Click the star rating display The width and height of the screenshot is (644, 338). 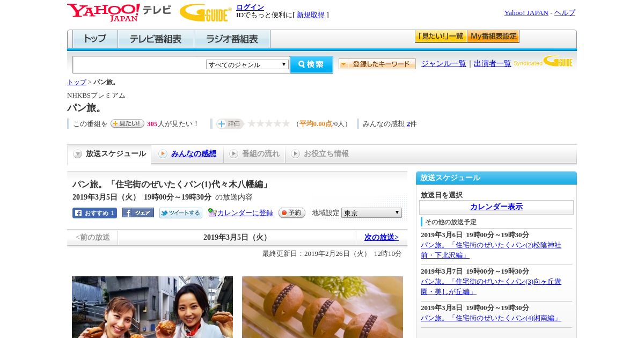268,123
